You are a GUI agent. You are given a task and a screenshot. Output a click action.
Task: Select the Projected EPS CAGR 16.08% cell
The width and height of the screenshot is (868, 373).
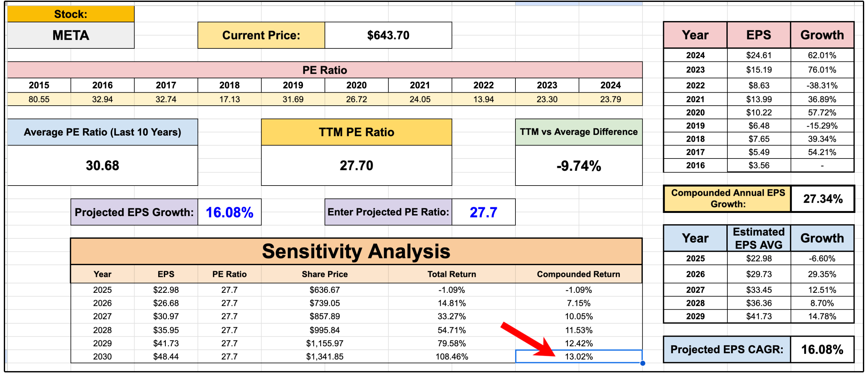coord(822,349)
